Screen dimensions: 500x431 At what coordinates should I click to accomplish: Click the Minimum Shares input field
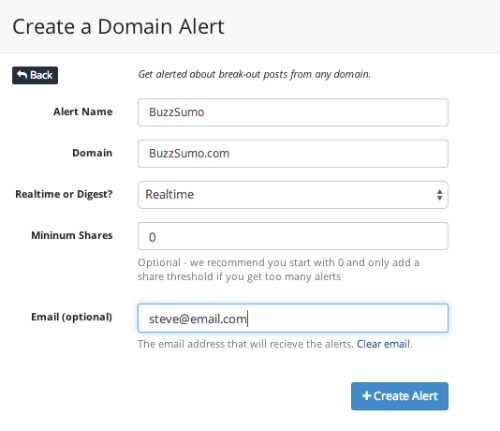click(293, 236)
